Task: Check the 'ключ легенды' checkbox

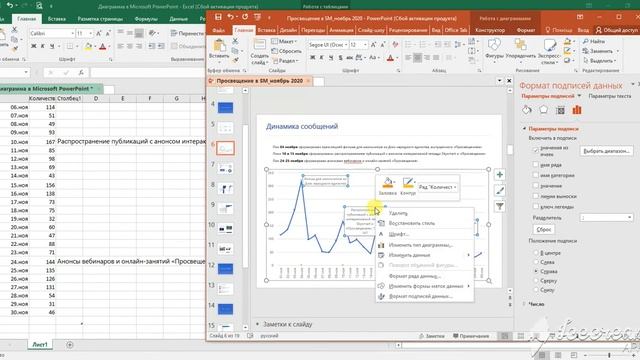Action: click(x=536, y=207)
